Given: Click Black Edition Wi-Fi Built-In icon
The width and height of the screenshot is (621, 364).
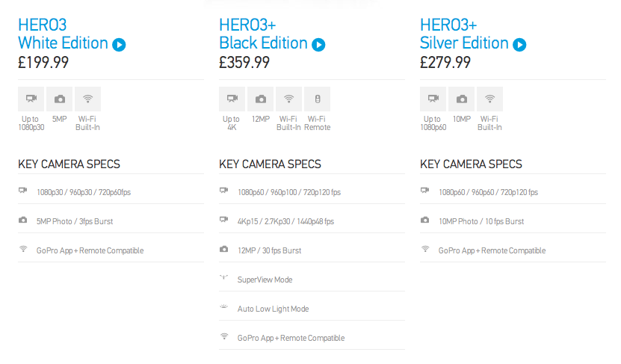Looking at the screenshot, I should (x=288, y=99).
